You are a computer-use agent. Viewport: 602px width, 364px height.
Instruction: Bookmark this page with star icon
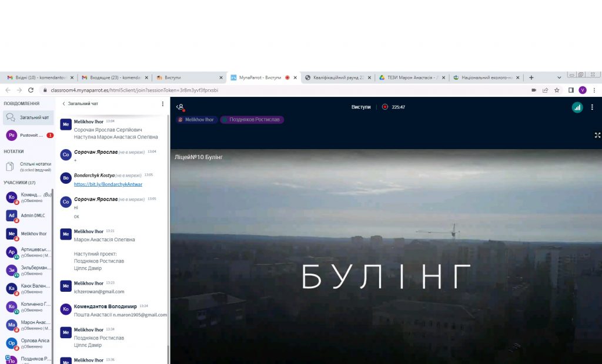click(557, 90)
